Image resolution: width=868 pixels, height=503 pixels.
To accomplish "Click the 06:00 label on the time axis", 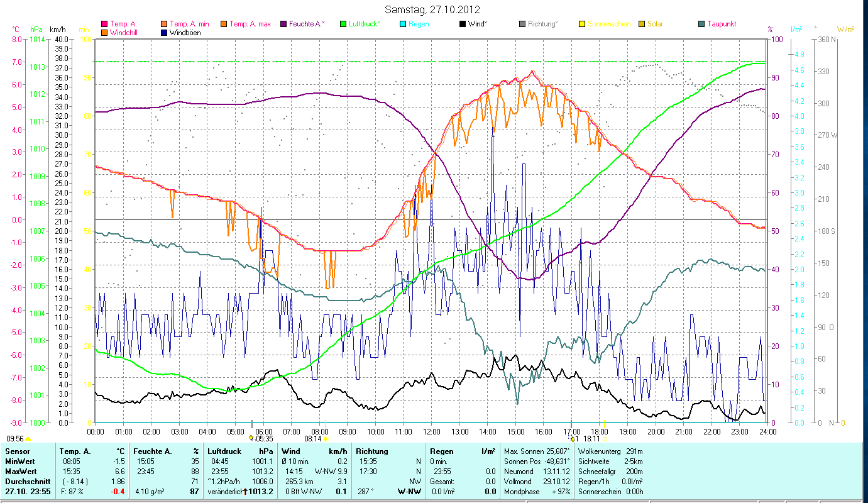I will (x=263, y=432).
